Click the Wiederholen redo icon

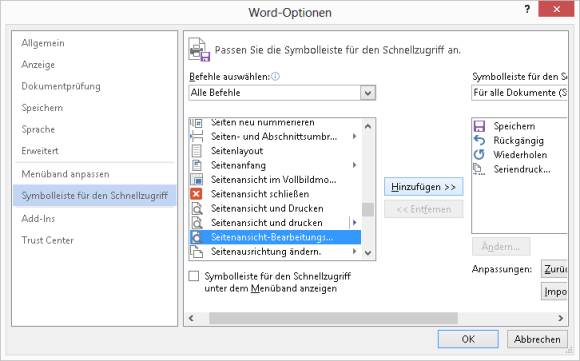(x=479, y=155)
